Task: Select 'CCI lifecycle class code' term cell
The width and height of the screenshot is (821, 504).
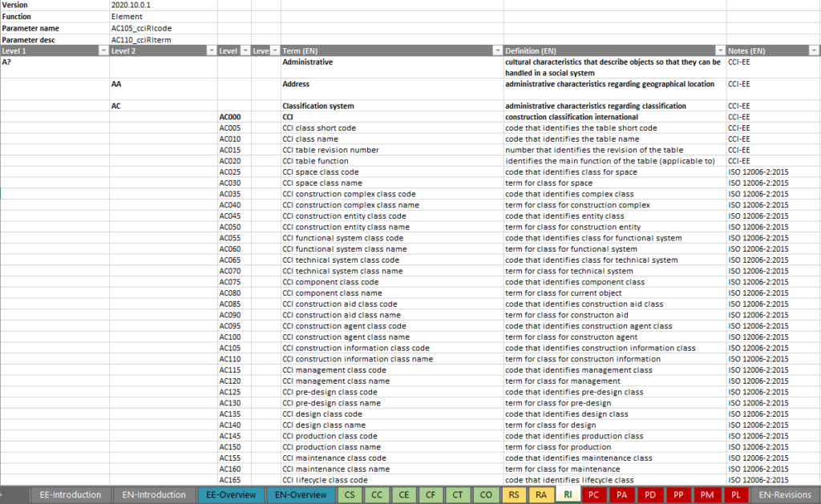Action: tap(392, 480)
